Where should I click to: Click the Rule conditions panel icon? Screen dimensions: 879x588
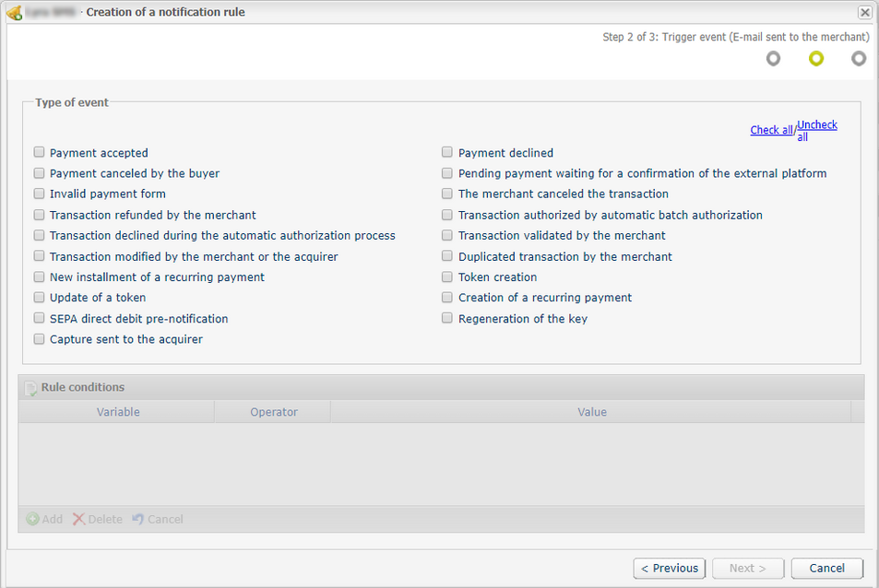[x=30, y=387]
